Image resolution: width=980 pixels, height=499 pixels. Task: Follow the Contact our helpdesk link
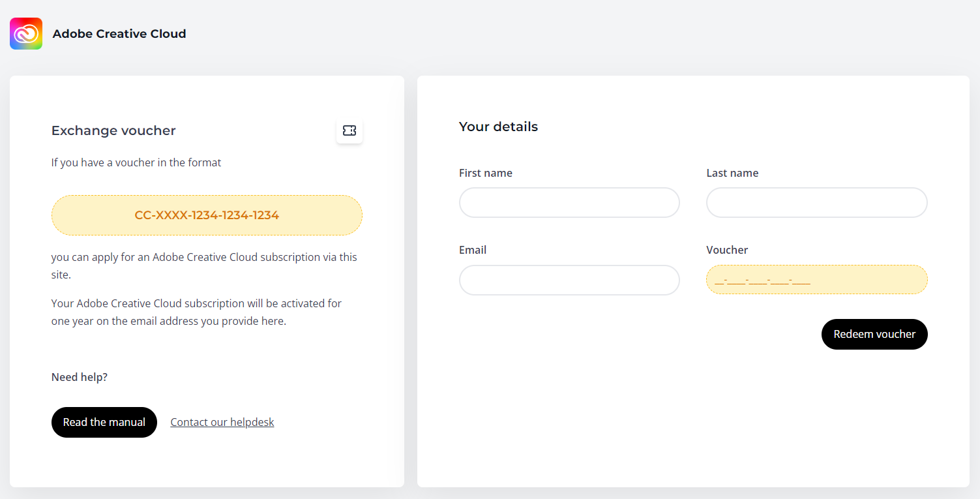pos(222,422)
